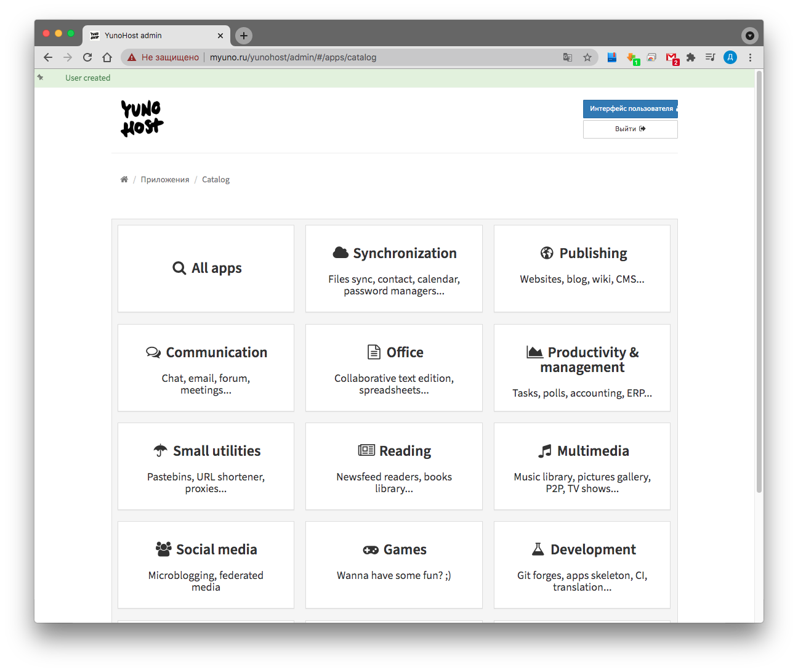
Task: Open the Games category card
Action: 394,565
